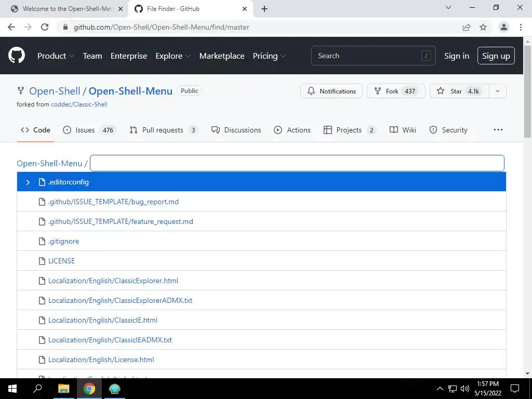The width and height of the screenshot is (532, 399).
Task: Click the Sign up button
Action: pos(496,56)
